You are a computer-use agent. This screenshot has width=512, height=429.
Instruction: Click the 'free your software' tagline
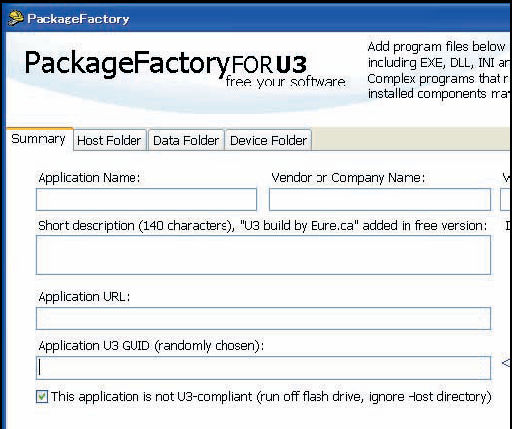point(285,82)
